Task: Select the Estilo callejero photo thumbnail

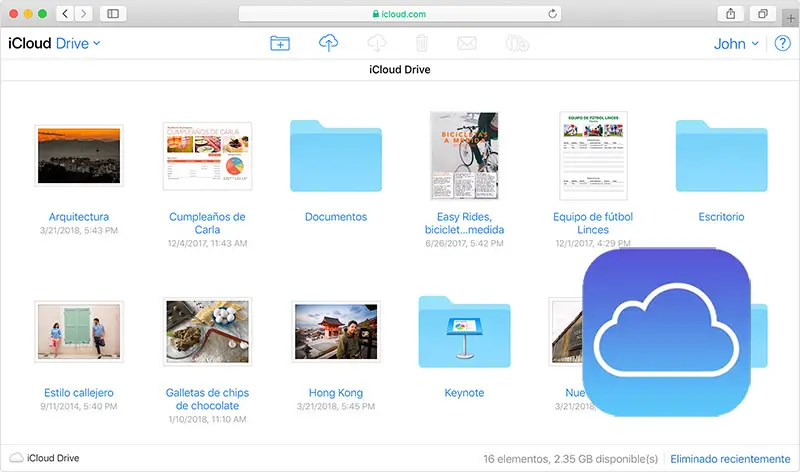Action: tap(79, 332)
